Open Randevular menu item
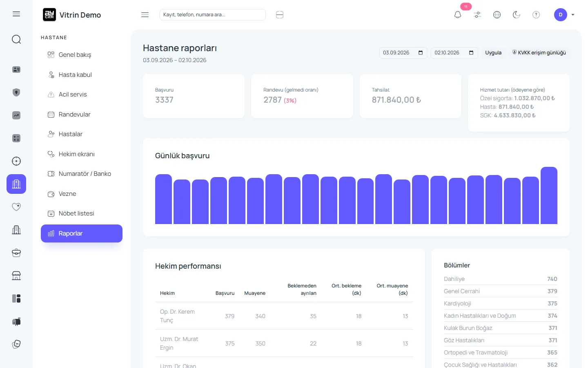 pos(82,114)
